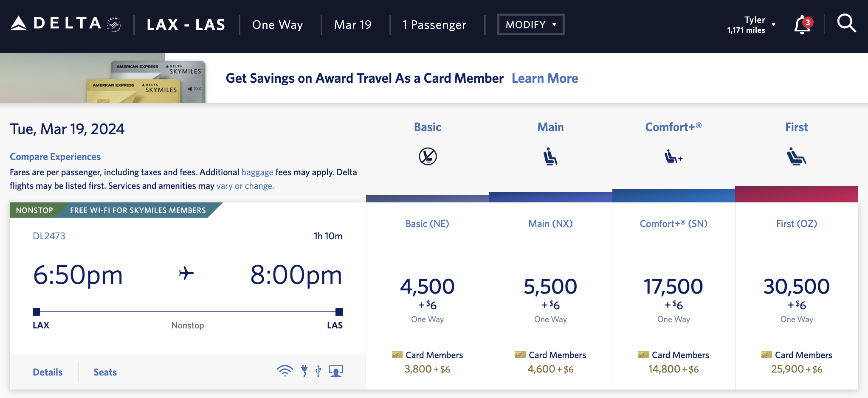Open the MODIFY dropdown
The image size is (868, 398).
coord(530,24)
